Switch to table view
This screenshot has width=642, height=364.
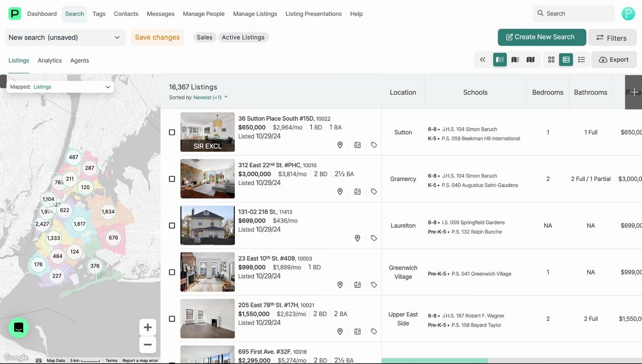[566, 60]
